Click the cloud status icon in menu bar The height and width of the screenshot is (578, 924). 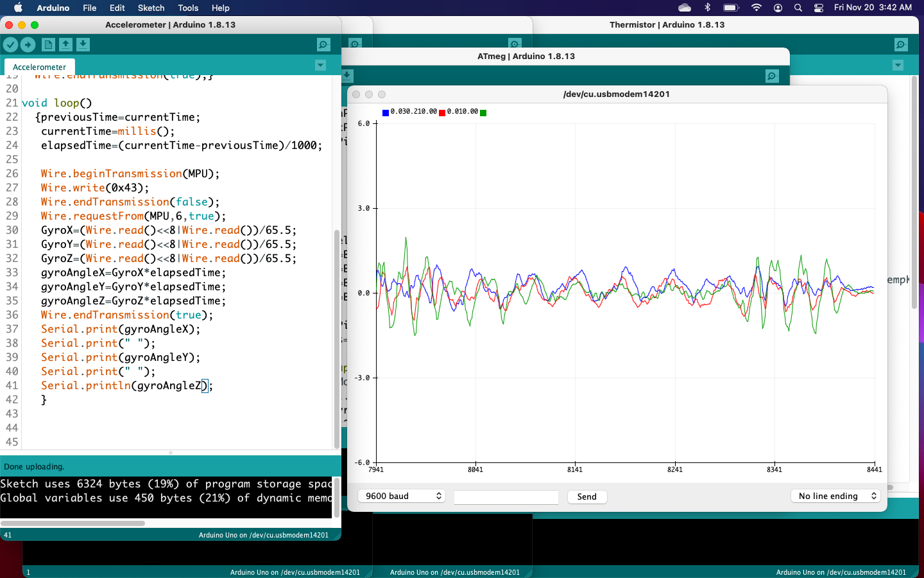[685, 8]
